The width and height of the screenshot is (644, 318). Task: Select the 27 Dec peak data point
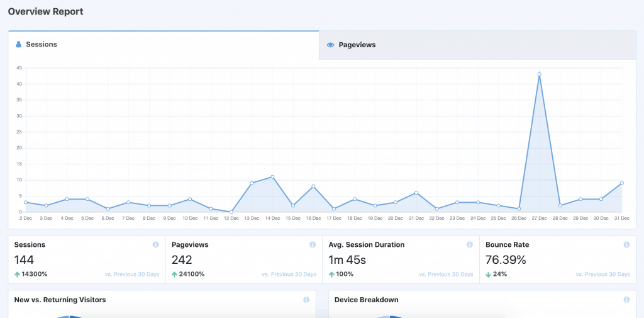pyautogui.click(x=539, y=74)
